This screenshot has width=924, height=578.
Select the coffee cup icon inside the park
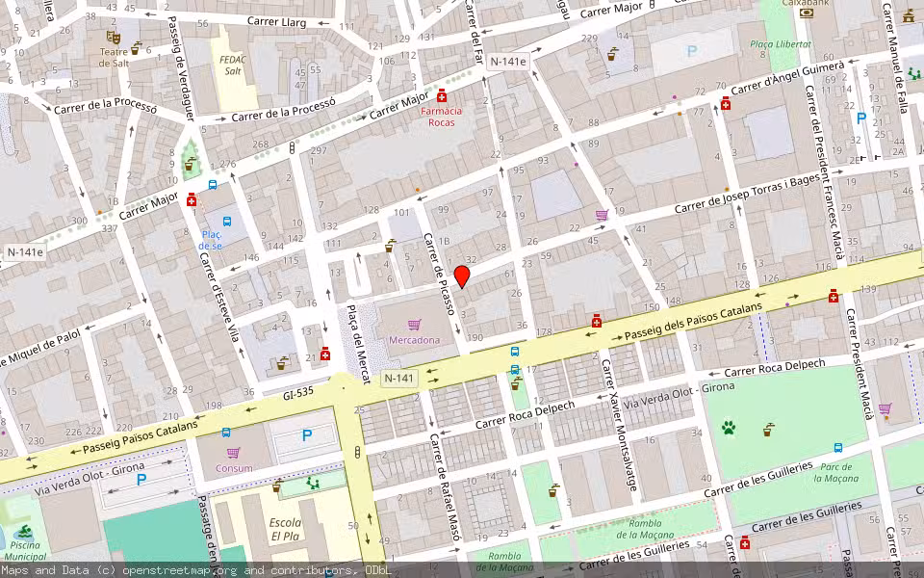[x=767, y=430]
